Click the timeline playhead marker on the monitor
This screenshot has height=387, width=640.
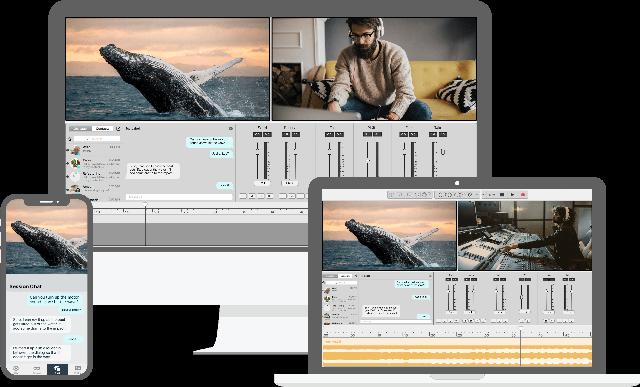[x=145, y=205]
